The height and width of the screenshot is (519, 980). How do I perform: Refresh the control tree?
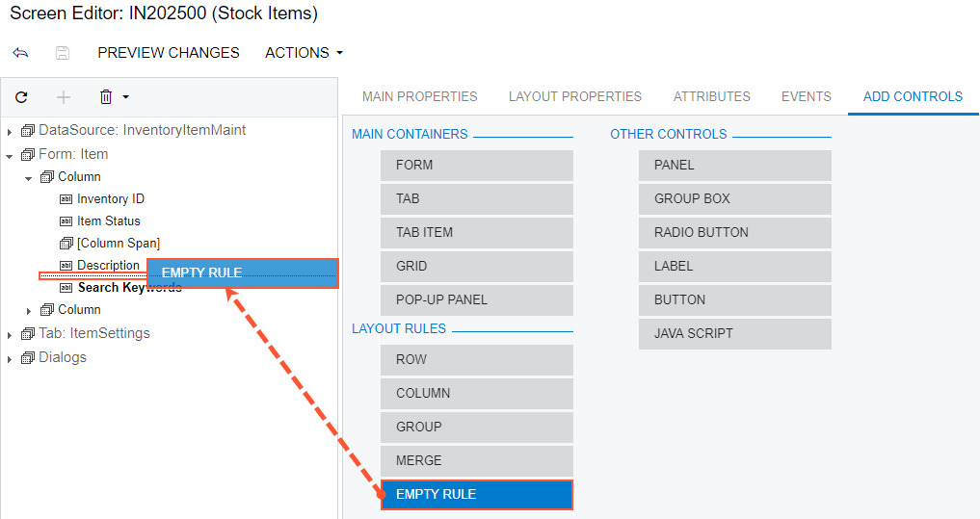pos(21,97)
